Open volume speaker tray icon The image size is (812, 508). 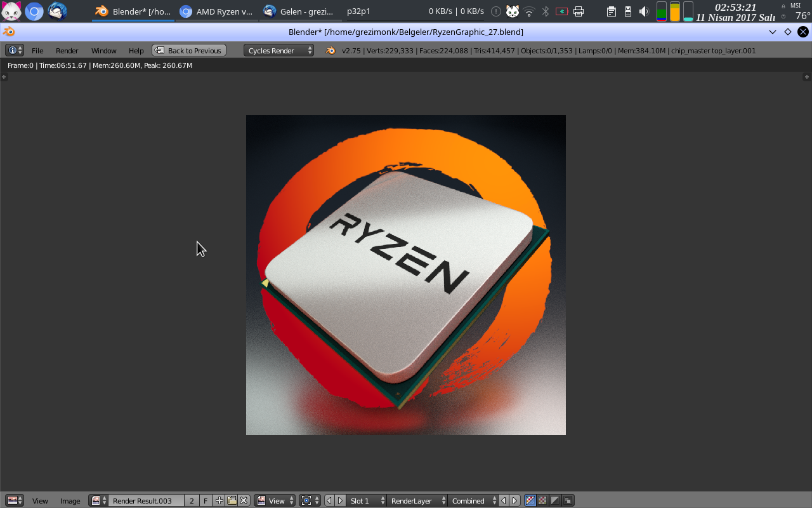(644, 11)
